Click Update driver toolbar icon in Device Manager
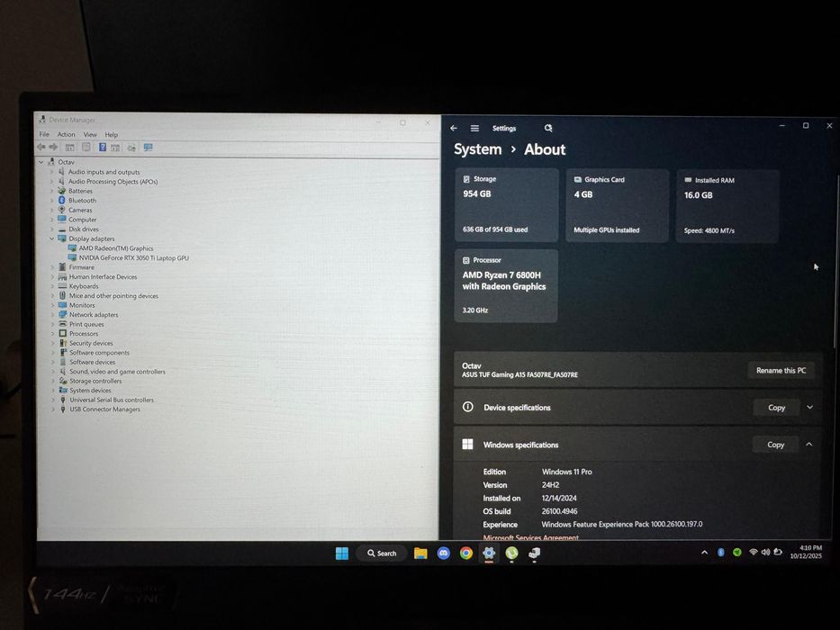The height and width of the screenshot is (630, 840). tap(131, 148)
